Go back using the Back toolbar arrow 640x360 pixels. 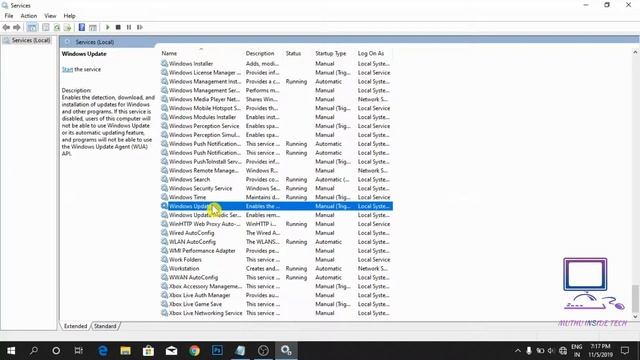click(x=6, y=27)
